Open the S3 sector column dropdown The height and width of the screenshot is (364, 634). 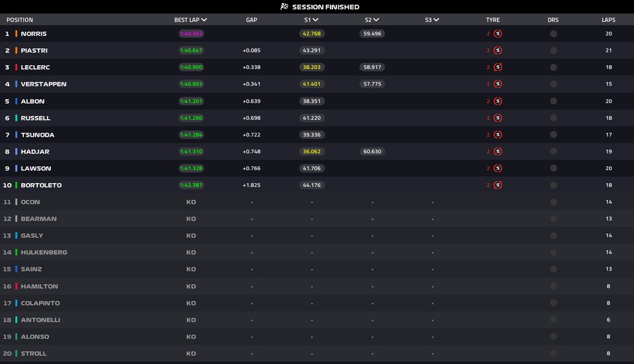coord(432,20)
